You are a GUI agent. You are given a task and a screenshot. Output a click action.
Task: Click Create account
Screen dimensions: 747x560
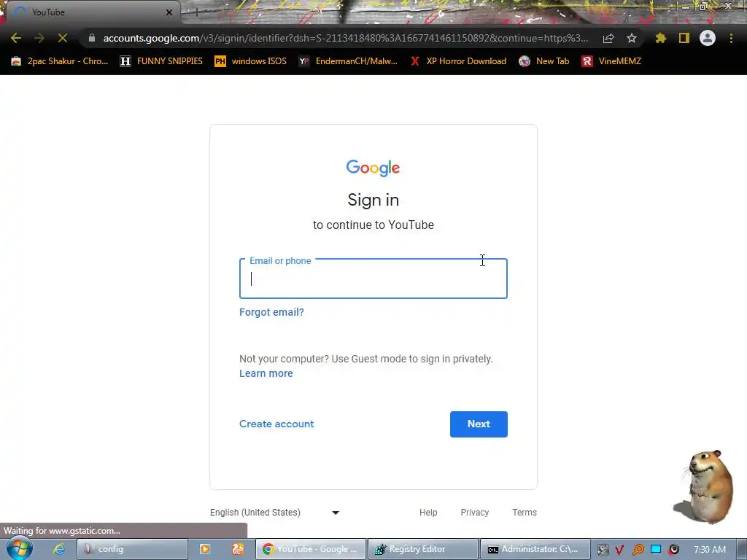tap(276, 424)
